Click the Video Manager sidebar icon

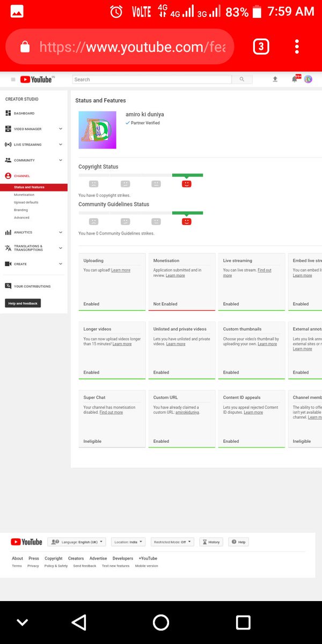point(8,129)
